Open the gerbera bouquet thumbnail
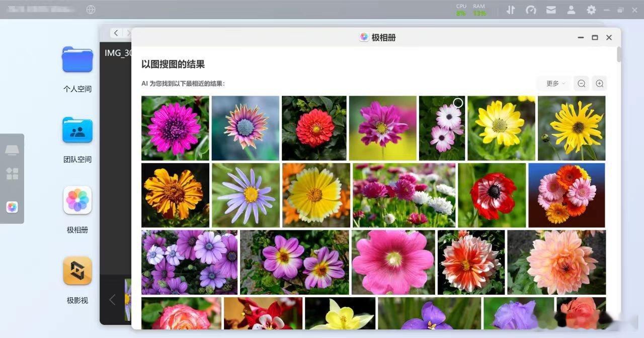Screen dimensions: 644x338 point(567,195)
